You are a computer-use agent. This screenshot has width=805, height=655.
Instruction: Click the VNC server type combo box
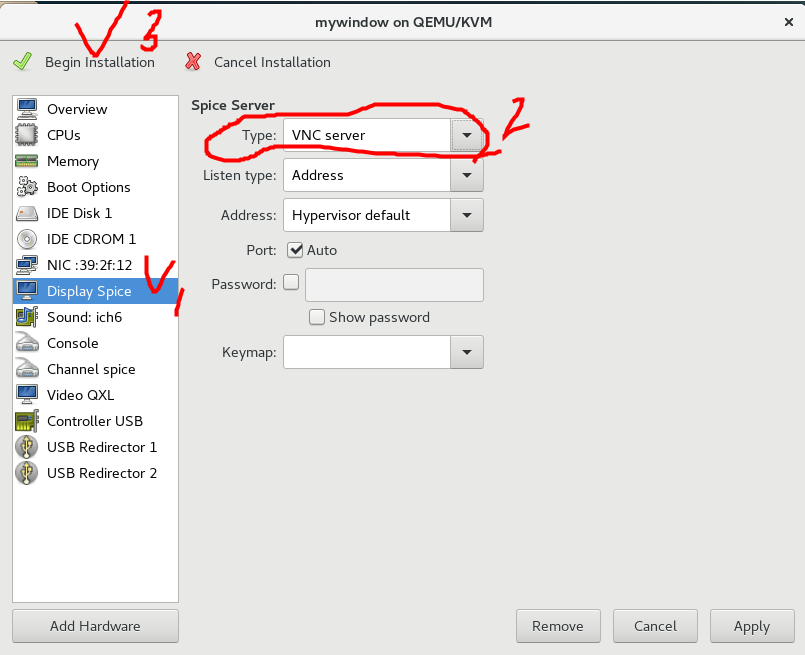[383, 135]
